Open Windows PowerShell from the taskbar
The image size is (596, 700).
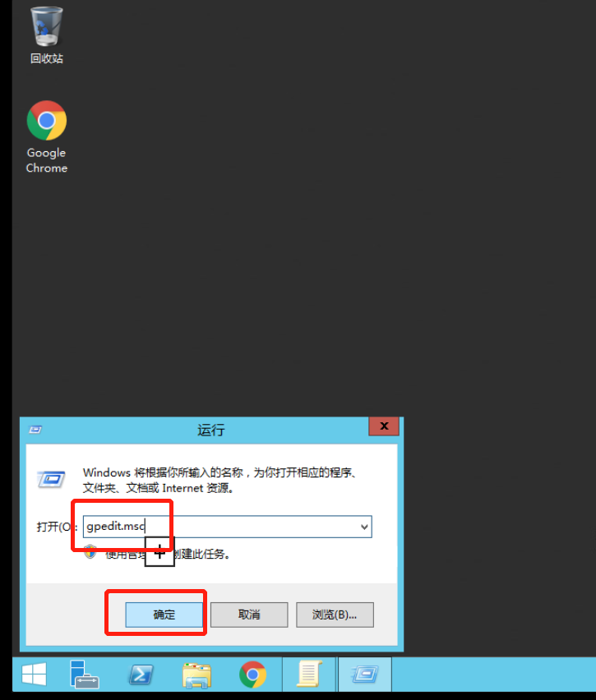pos(141,674)
